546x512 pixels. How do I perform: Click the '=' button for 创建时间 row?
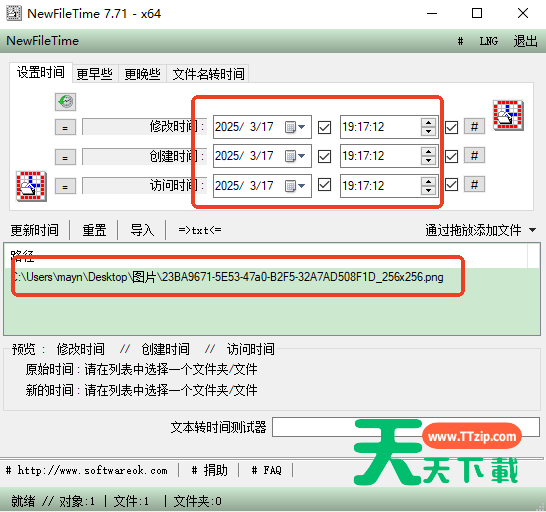tap(65, 157)
